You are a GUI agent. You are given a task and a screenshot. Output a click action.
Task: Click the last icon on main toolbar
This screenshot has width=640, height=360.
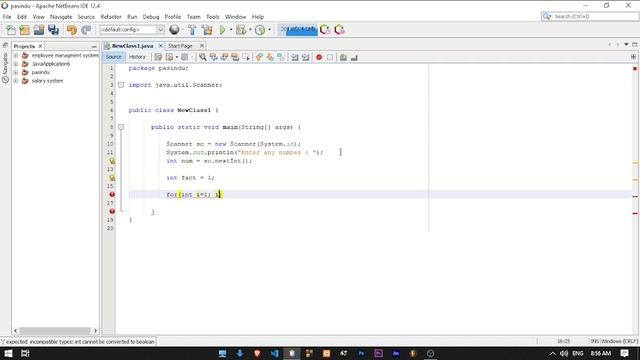click(339, 30)
